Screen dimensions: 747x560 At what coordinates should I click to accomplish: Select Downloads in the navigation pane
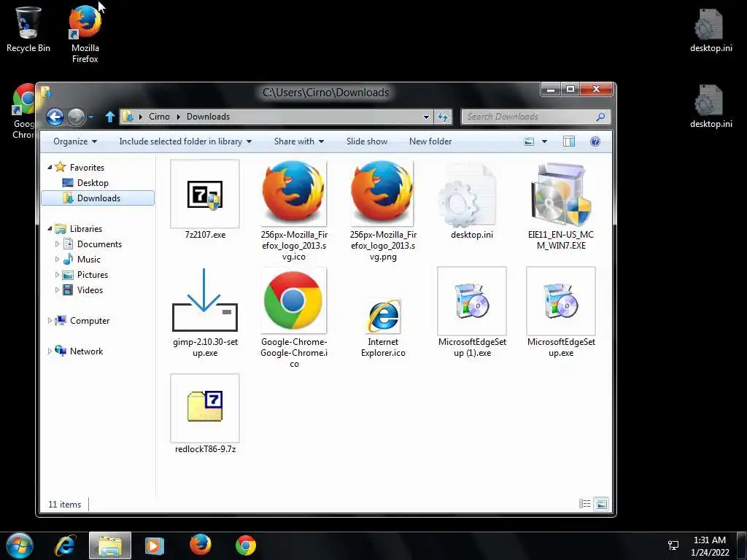point(98,198)
